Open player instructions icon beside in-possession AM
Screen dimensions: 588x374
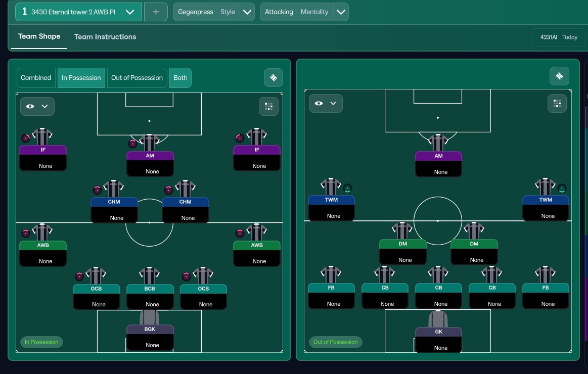[x=132, y=144]
